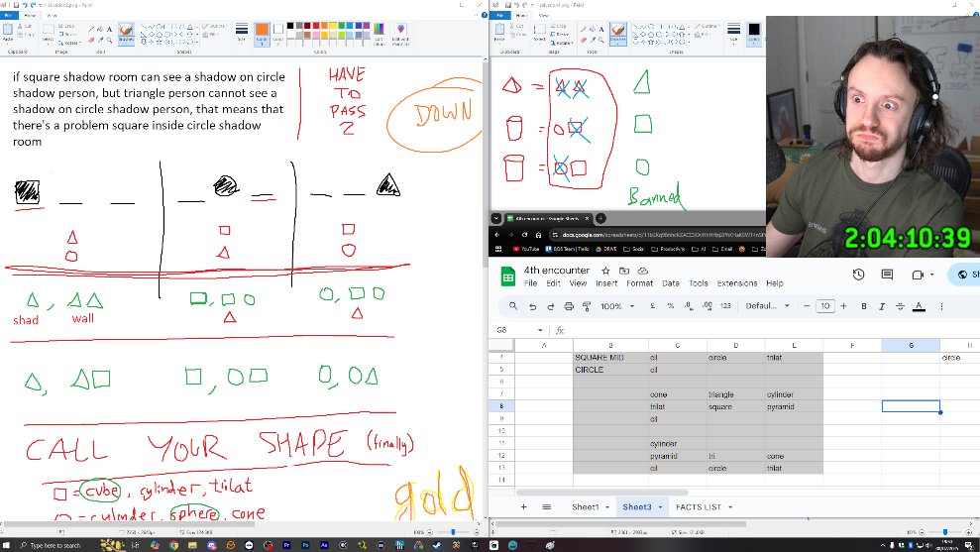980x552 pixels.
Task: Pick red swatch in left Paint palette
Action: (316, 26)
